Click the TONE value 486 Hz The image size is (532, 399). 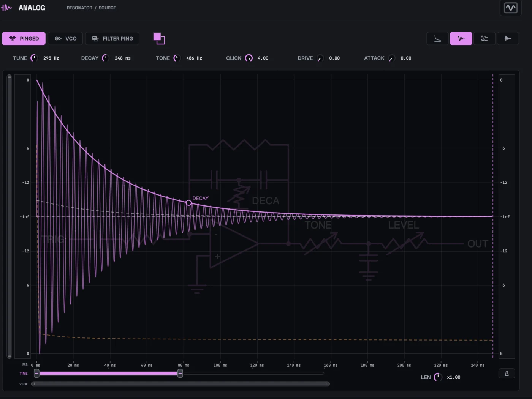point(194,58)
